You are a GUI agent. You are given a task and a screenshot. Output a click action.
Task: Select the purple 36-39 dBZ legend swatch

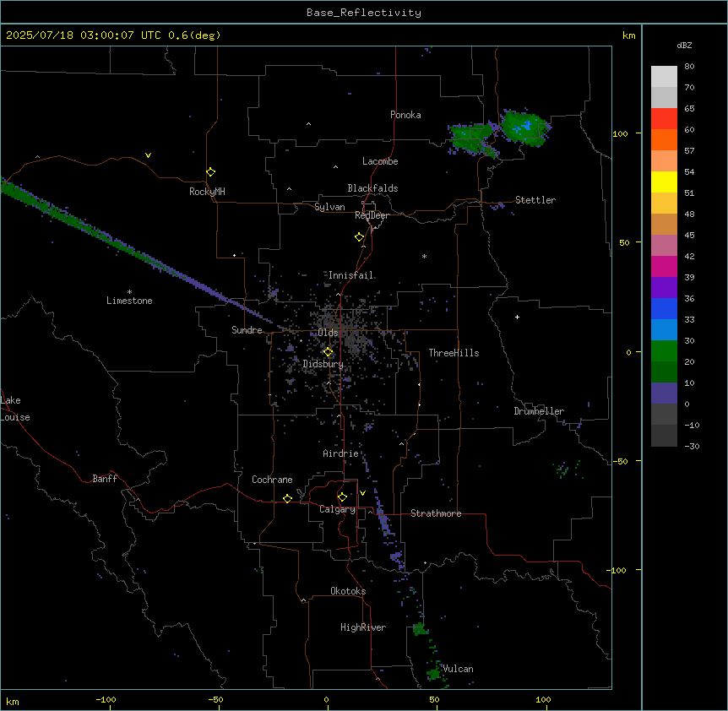coord(664,288)
